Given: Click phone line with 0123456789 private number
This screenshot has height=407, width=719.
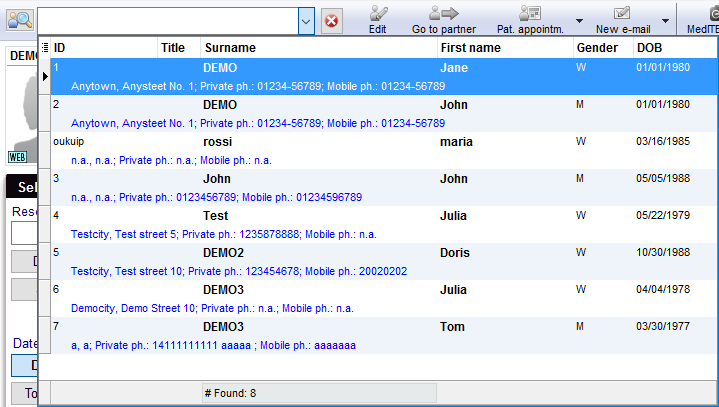Looking at the screenshot, I should pyautogui.click(x=216, y=198).
